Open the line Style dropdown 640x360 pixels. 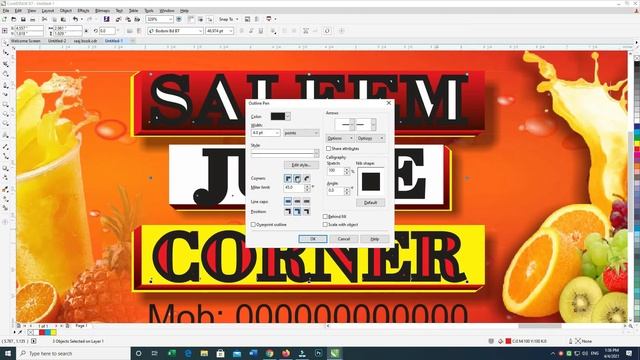(317, 153)
